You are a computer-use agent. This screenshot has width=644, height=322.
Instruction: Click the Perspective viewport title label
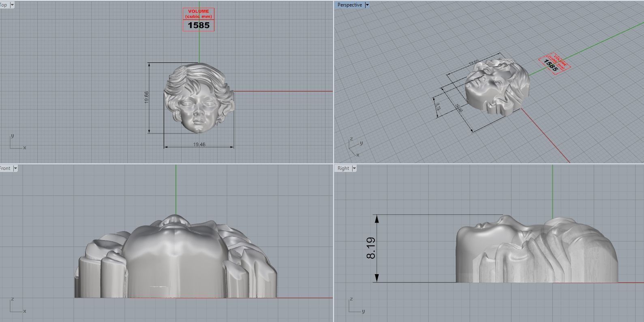point(350,5)
